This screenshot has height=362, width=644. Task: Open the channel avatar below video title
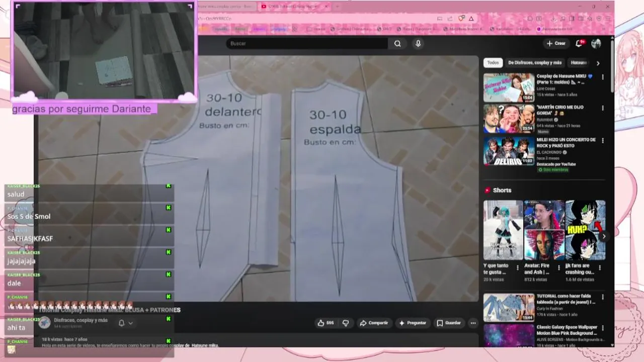pos(45,323)
